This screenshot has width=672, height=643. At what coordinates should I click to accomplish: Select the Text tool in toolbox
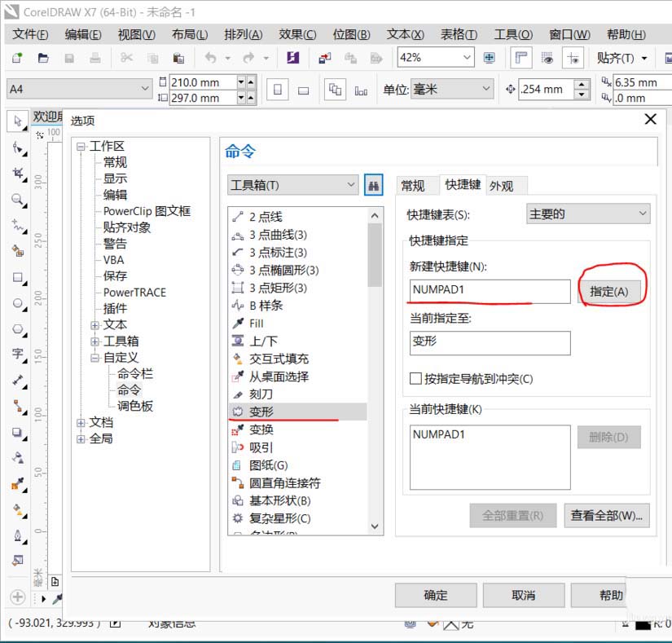tap(18, 354)
